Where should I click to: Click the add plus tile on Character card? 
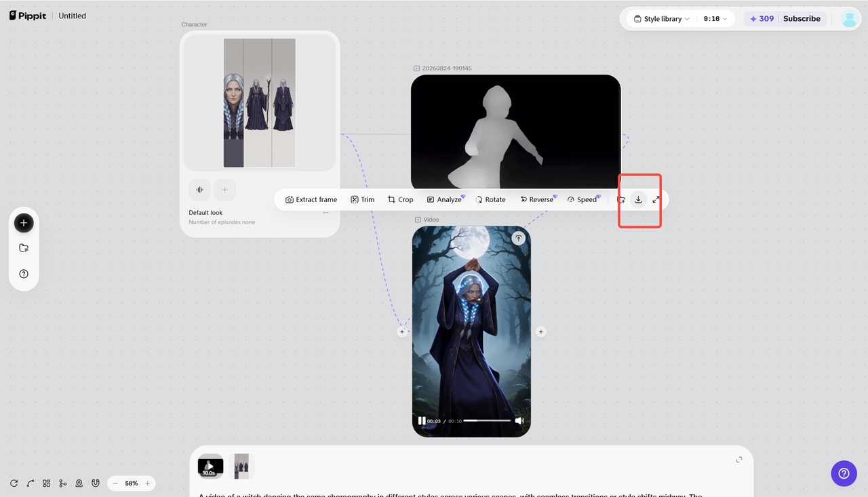click(225, 190)
